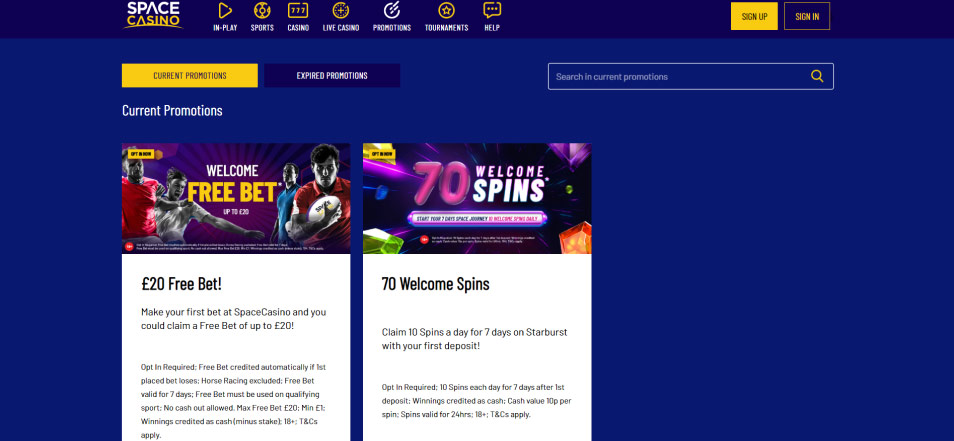Click Opt In Now badge on Free Bet banner
The height and width of the screenshot is (441, 954).
pos(137,153)
